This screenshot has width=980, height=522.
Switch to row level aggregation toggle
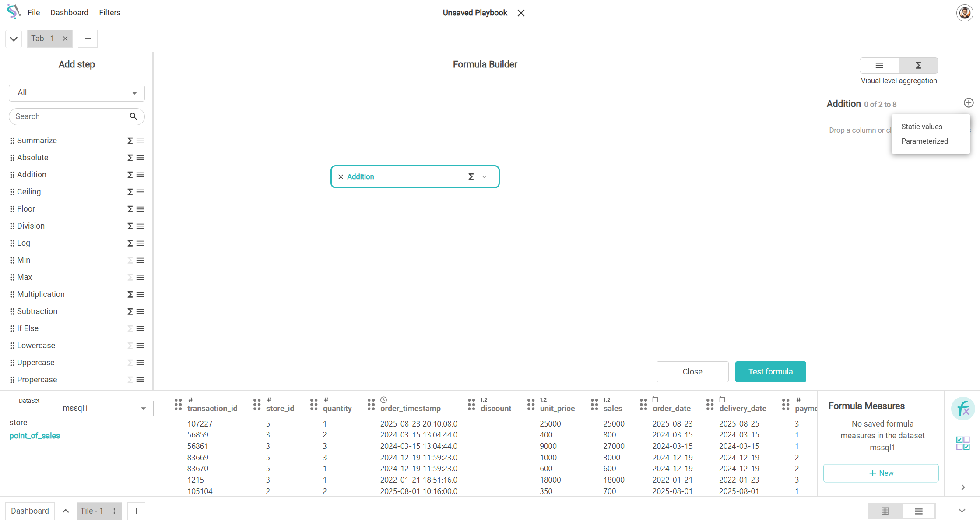(x=879, y=65)
